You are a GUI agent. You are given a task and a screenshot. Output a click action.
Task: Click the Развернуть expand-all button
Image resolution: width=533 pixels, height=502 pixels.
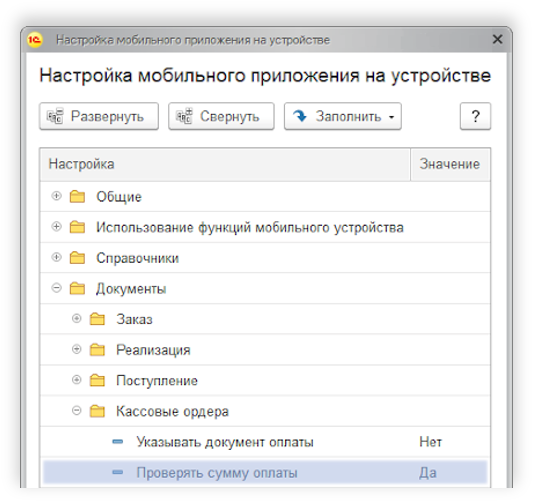coord(99,116)
